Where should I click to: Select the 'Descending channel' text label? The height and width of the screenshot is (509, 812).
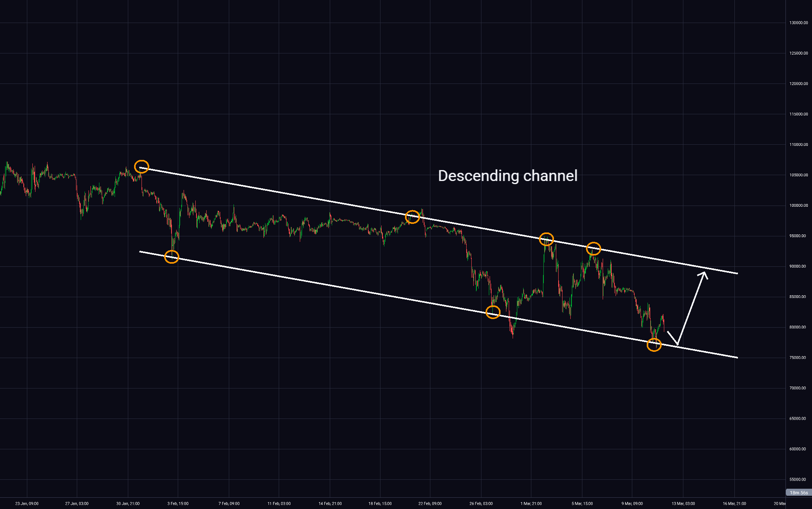click(508, 176)
